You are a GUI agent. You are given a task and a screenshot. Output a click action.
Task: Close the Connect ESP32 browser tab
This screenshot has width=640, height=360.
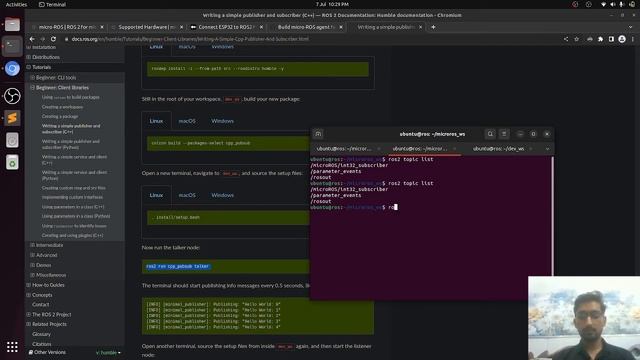(261, 27)
